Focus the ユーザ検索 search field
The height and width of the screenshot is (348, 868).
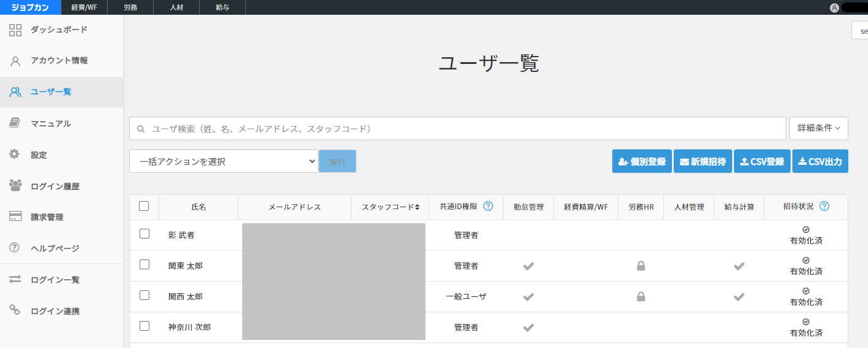point(457,129)
